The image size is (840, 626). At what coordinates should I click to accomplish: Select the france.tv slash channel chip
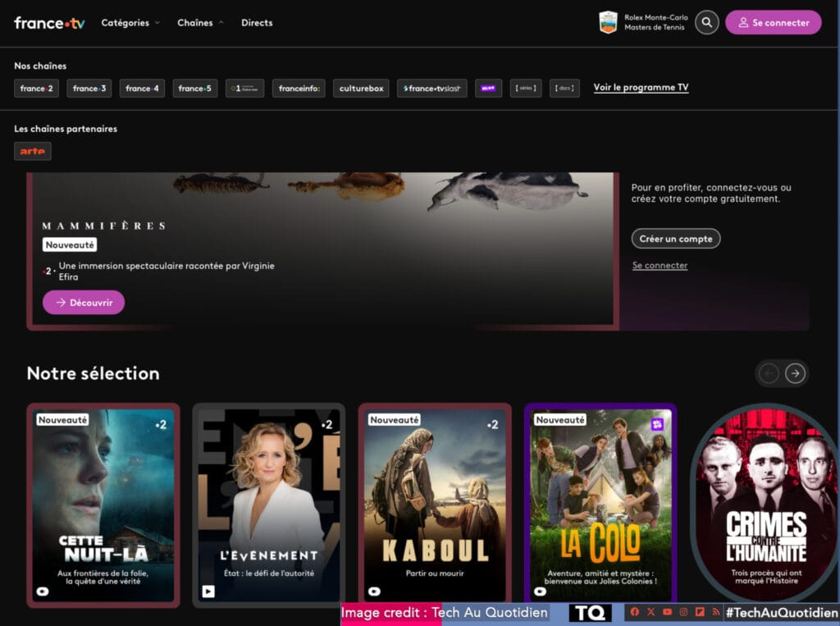tap(432, 89)
